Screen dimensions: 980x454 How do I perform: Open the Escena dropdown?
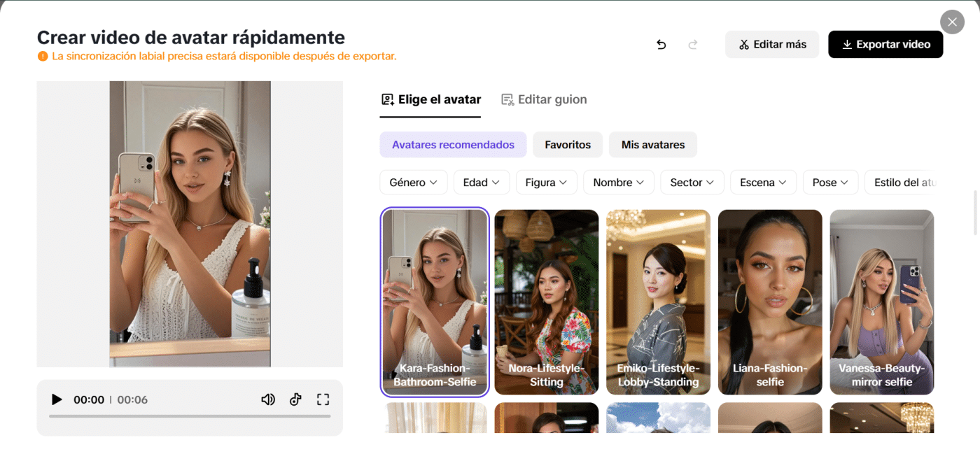[763, 182]
